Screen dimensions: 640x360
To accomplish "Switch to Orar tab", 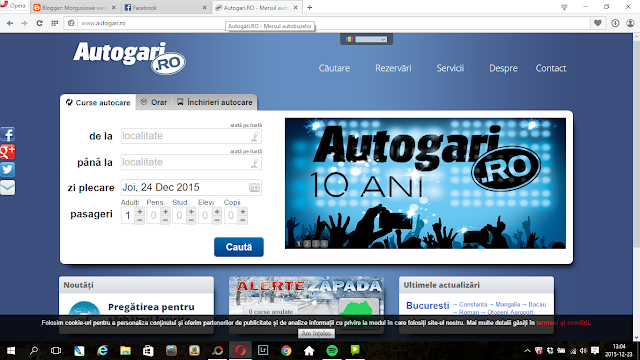I will click(x=154, y=102).
